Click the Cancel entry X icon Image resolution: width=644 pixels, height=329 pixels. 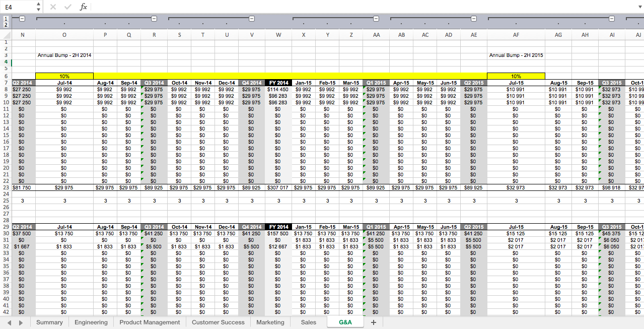[53, 7]
